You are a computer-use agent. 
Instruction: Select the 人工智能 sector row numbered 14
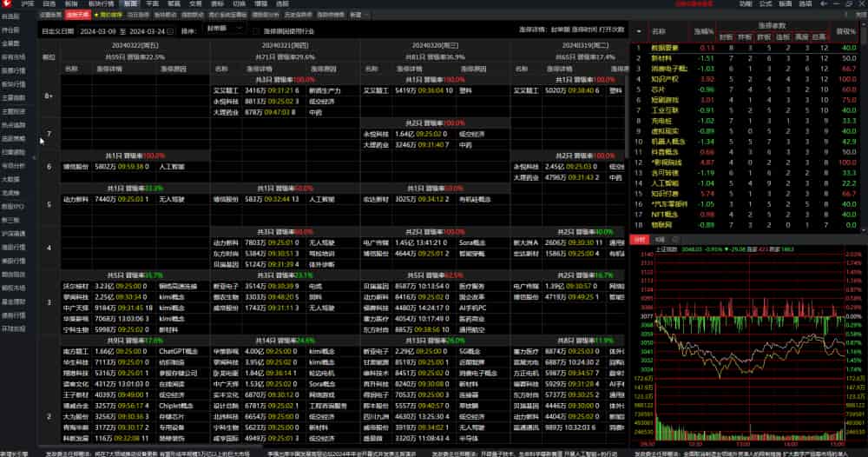pos(746,183)
